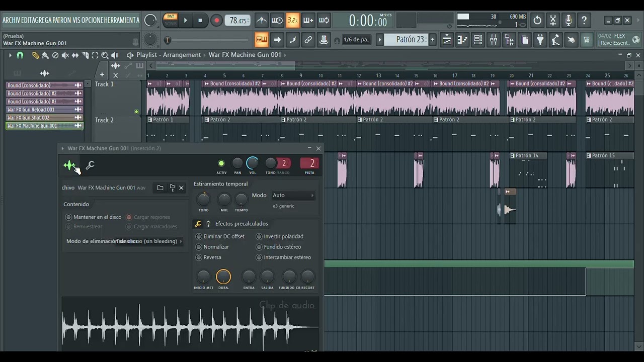Open the Channel rack icon
The height and width of the screenshot is (362, 644).
[x=478, y=40]
